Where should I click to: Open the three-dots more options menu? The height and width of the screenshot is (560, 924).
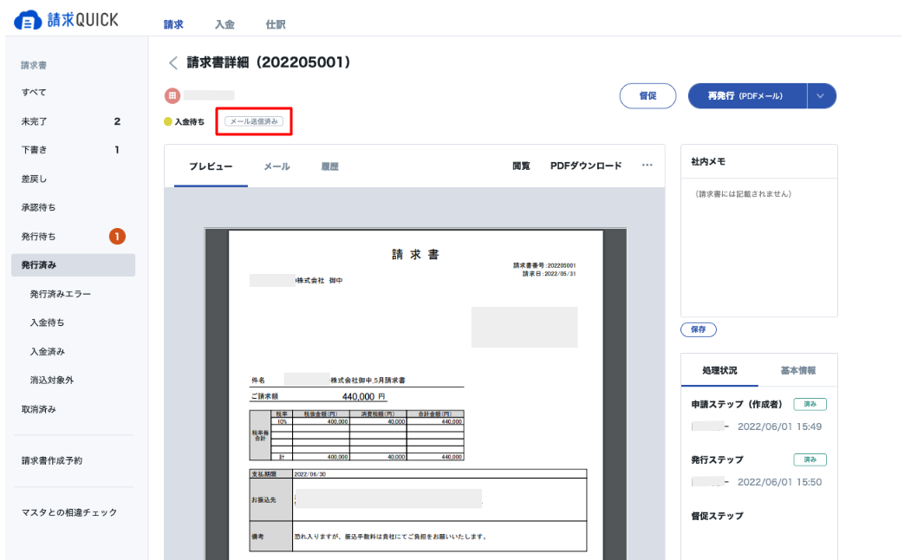point(647,166)
